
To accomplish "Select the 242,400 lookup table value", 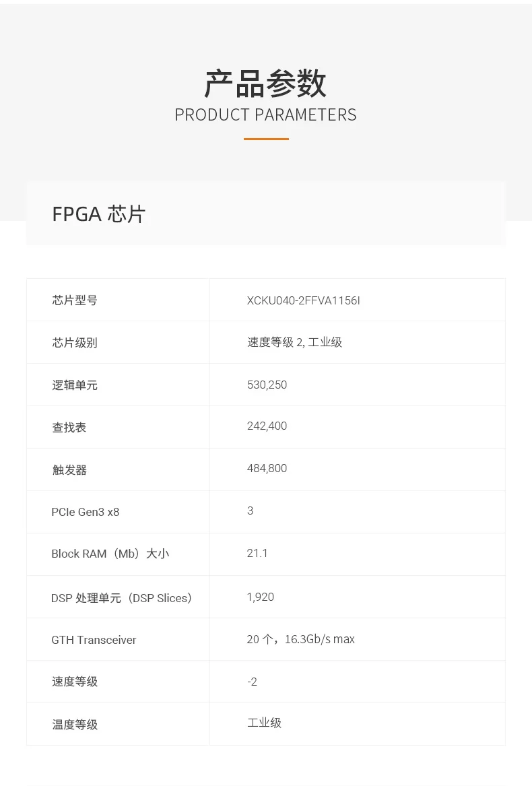I will click(267, 426).
